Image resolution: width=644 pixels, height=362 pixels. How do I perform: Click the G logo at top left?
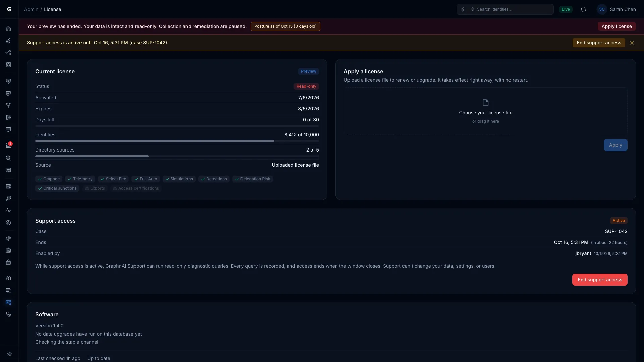tap(9, 9)
